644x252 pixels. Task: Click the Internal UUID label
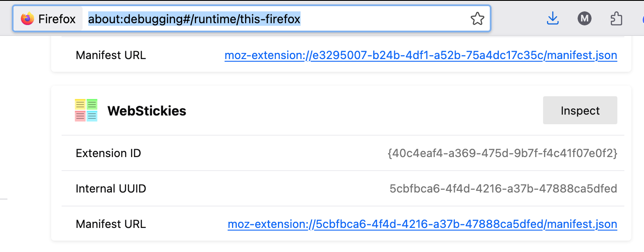(111, 189)
